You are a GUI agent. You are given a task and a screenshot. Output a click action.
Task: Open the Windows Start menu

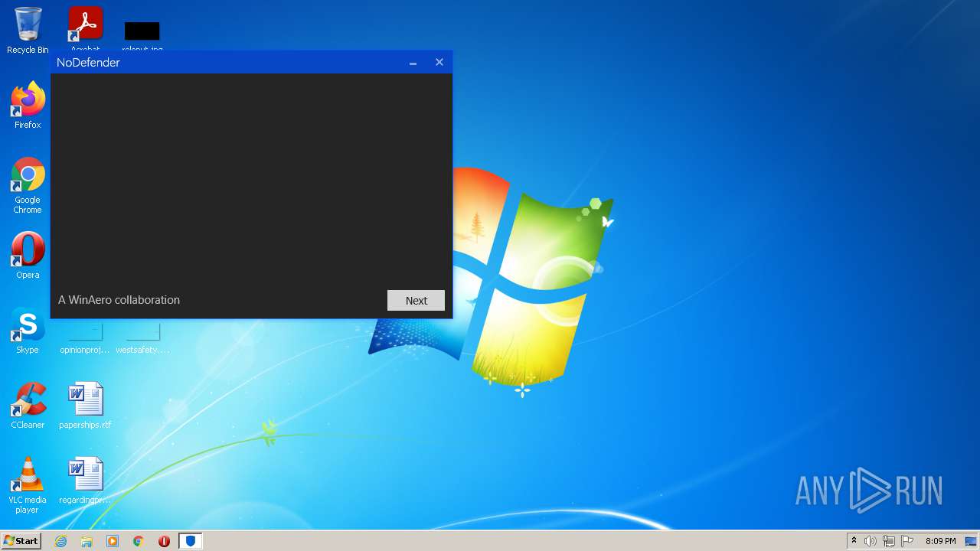(21, 541)
